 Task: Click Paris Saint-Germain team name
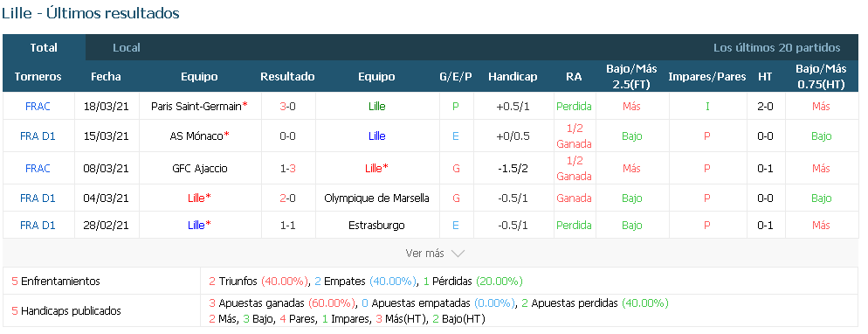pyautogui.click(x=196, y=107)
